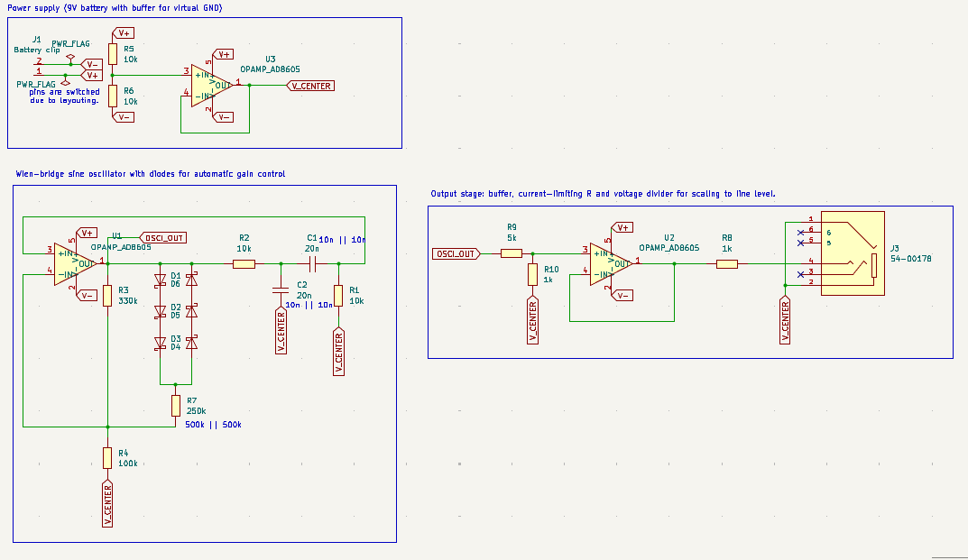Click the OSCI_OUT label at U1 output
The width and height of the screenshot is (968, 560).
click(162, 237)
